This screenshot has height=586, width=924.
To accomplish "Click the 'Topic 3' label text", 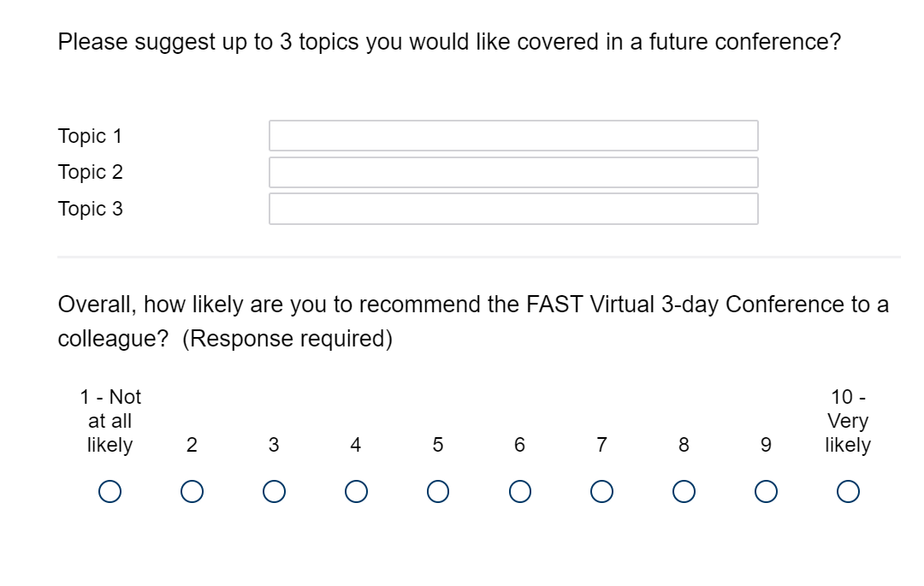I will click(x=90, y=209).
